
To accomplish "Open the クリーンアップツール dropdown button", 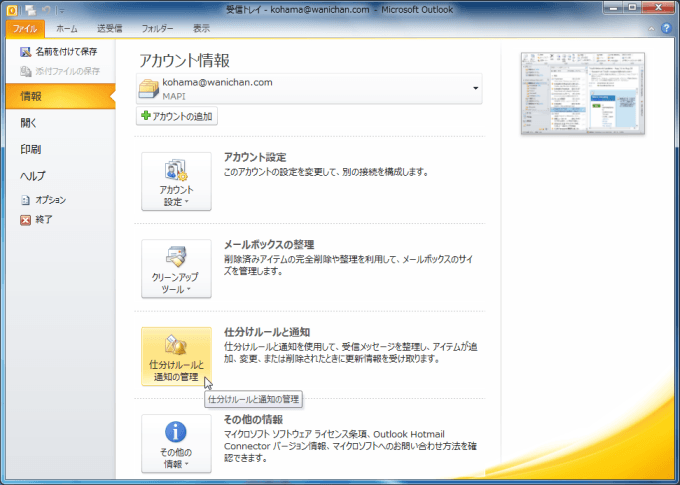I will point(176,269).
